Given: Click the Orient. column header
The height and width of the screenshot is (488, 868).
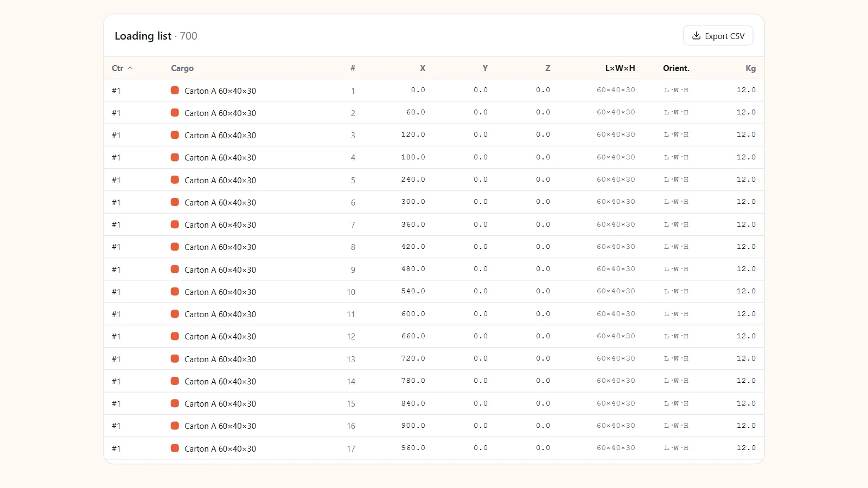Looking at the screenshot, I should (x=676, y=68).
